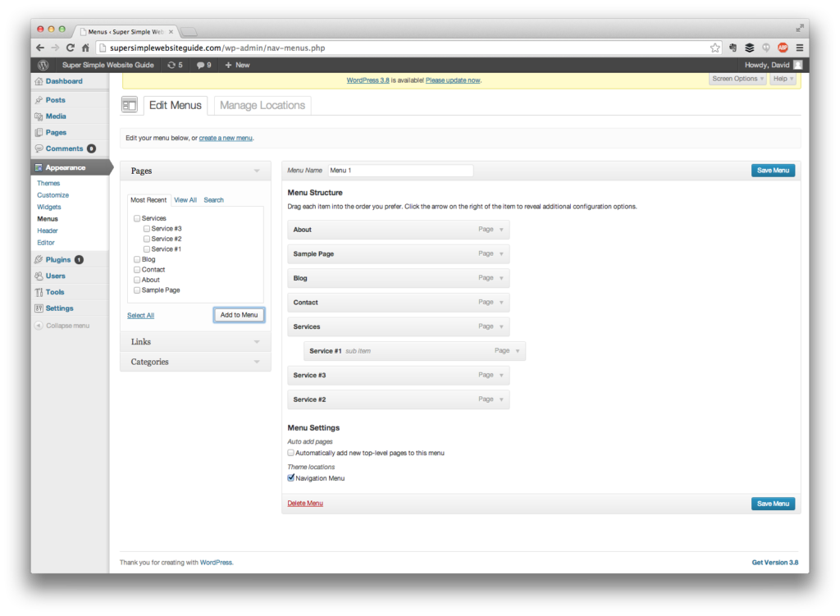The image size is (840, 616).
Task: Uncheck the Navigation Menu theme location
Action: (x=291, y=478)
